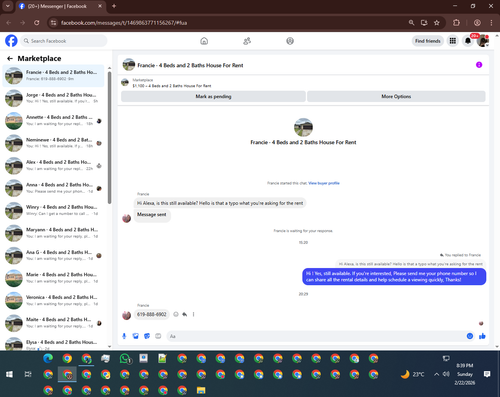Open the Jorge conversation

click(53, 98)
